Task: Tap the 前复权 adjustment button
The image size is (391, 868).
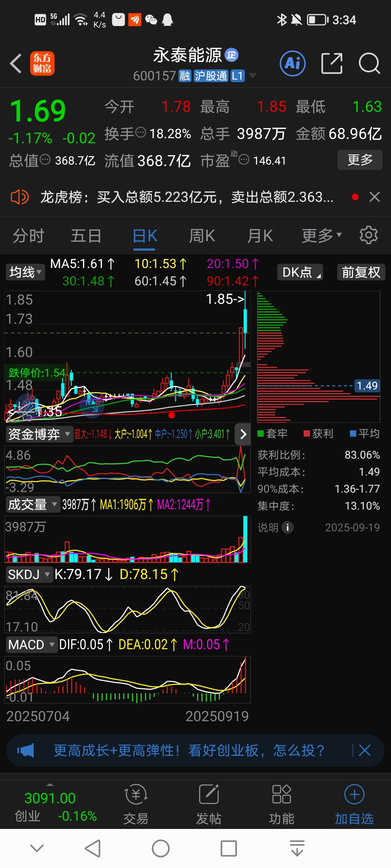Action: pos(361,272)
